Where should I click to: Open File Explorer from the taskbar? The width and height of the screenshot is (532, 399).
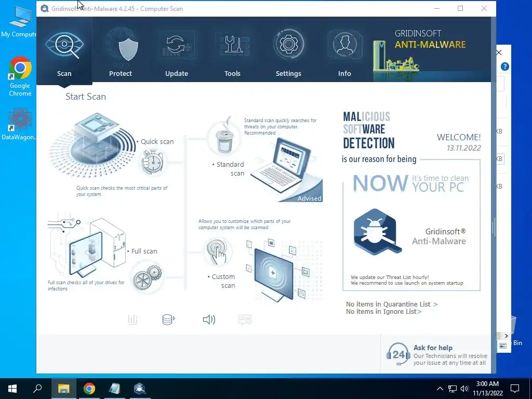click(63, 389)
